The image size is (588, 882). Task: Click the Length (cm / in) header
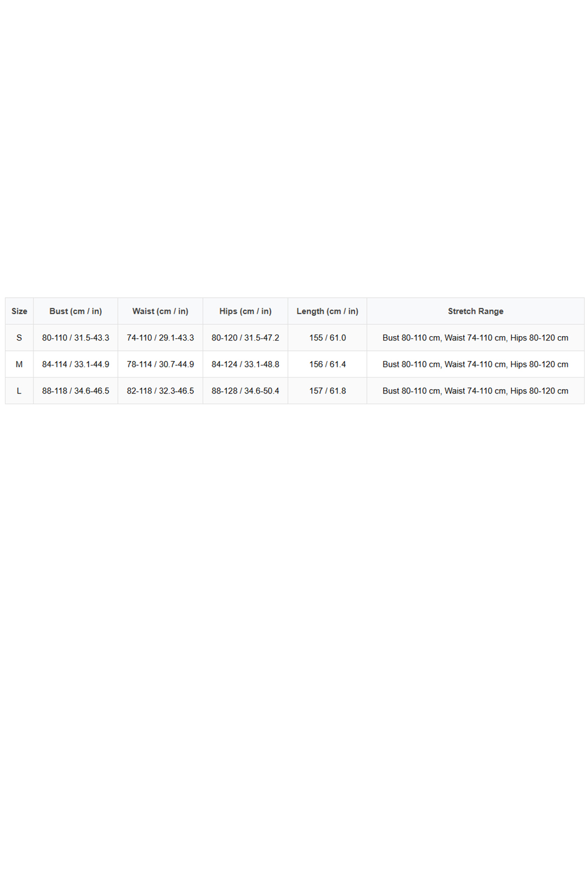[328, 311]
